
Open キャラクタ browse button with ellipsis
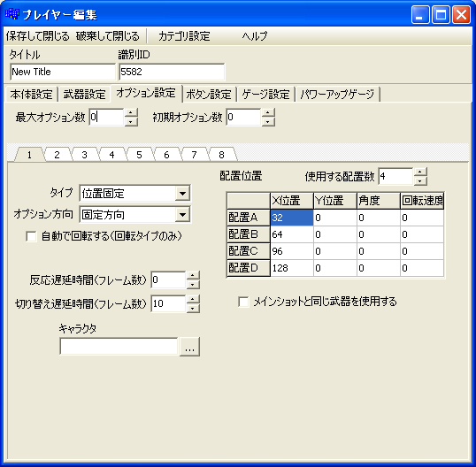point(189,346)
